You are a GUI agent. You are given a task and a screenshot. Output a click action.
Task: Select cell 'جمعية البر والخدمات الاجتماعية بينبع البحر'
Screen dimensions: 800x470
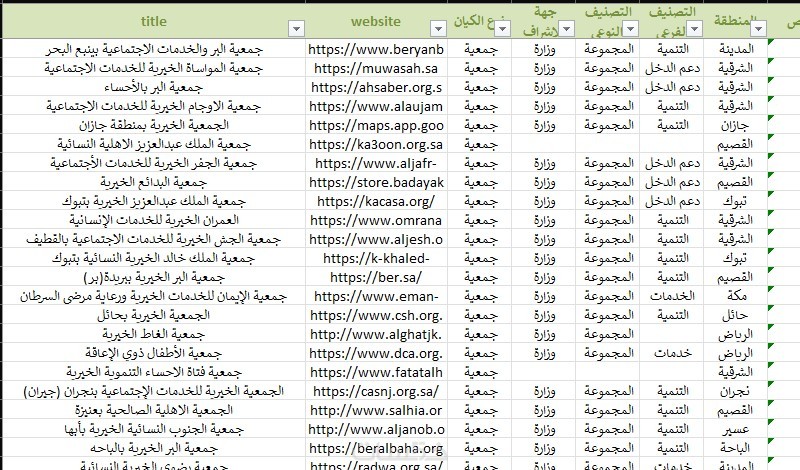[x=154, y=49]
